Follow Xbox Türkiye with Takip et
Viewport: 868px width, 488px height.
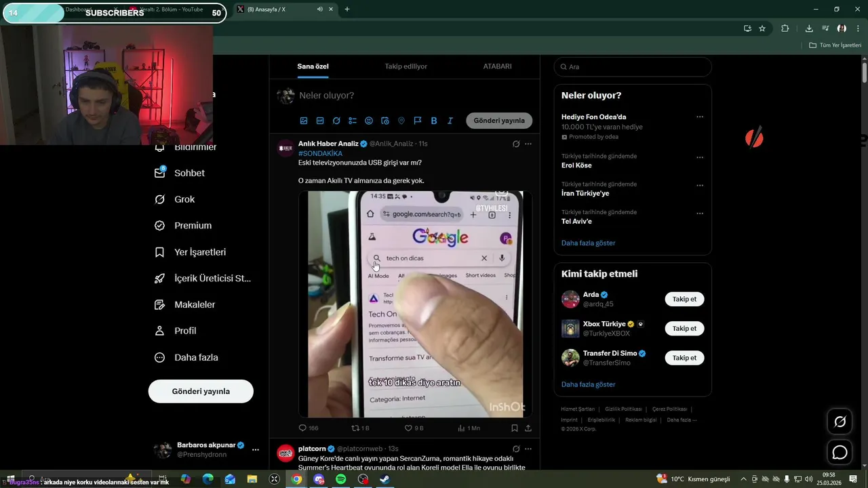point(684,328)
